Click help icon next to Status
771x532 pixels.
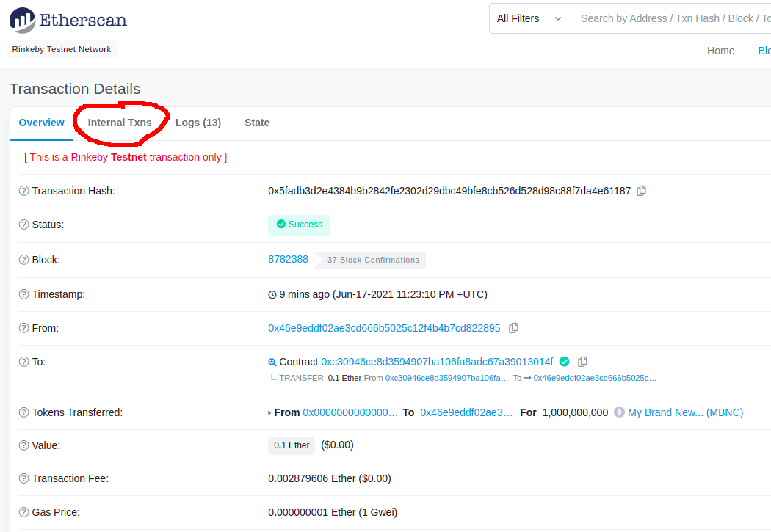click(23, 225)
